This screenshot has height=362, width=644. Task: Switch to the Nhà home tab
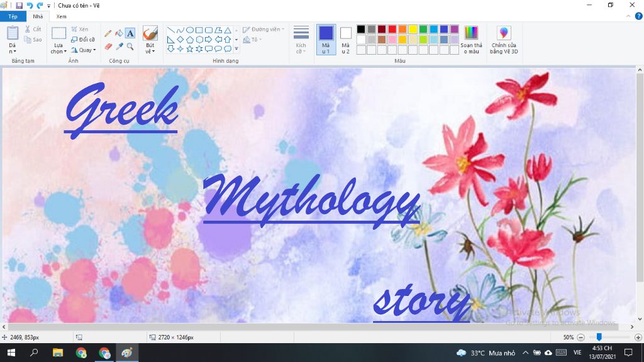tap(38, 16)
